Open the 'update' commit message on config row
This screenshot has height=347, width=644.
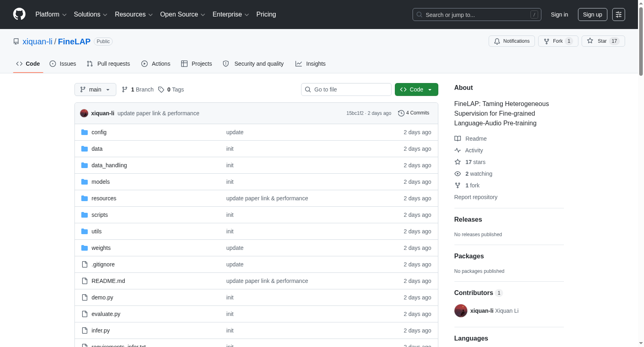click(235, 132)
